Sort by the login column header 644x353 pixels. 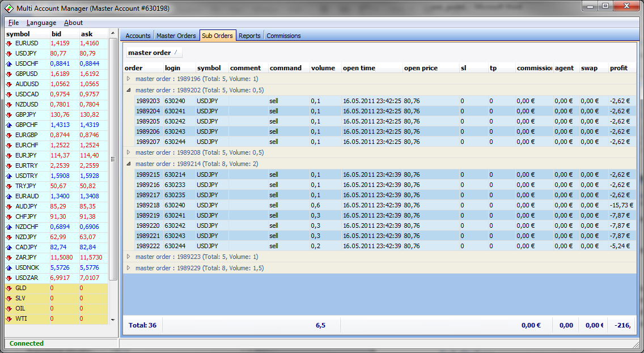click(179, 68)
